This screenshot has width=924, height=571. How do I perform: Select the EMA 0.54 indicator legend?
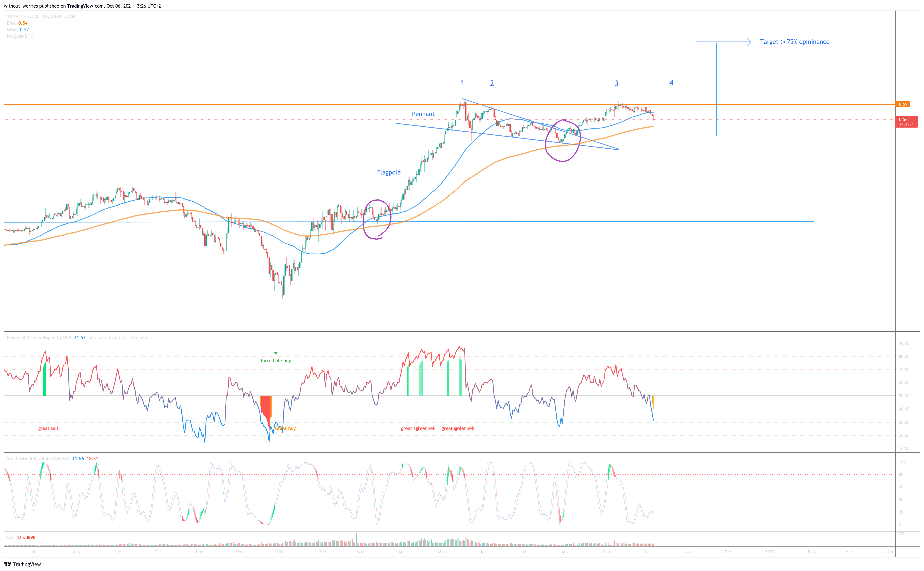pyautogui.click(x=17, y=23)
